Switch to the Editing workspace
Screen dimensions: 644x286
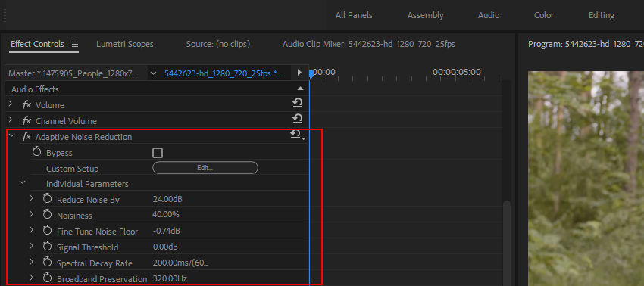tap(602, 15)
